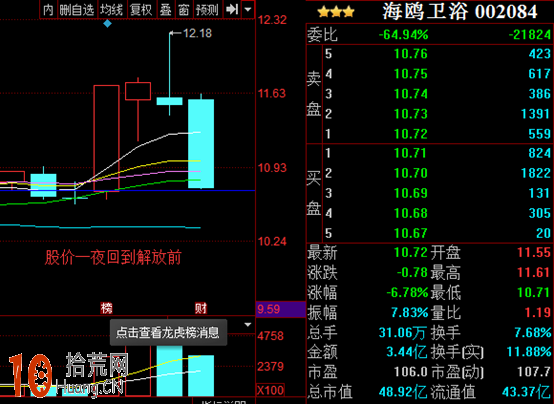Click the 金额 value 3.44亿
Viewport: 554px width, 404px height.
[407, 352]
